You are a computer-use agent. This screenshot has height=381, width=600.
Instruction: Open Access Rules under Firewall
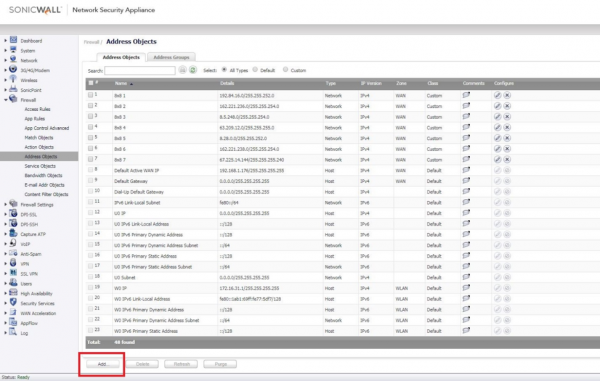pyautogui.click(x=38, y=109)
